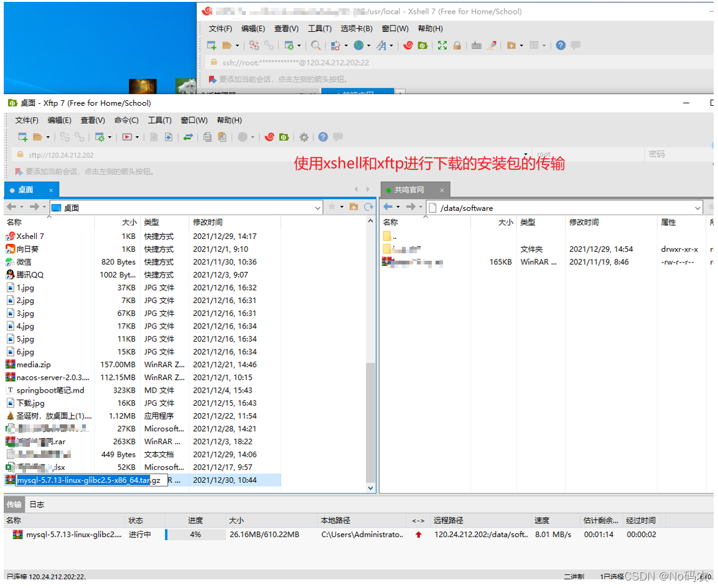Open dropdown arrow next to Xftp Open folder
Image resolution: width=718 pixels, height=588 pixels.
click(48, 137)
